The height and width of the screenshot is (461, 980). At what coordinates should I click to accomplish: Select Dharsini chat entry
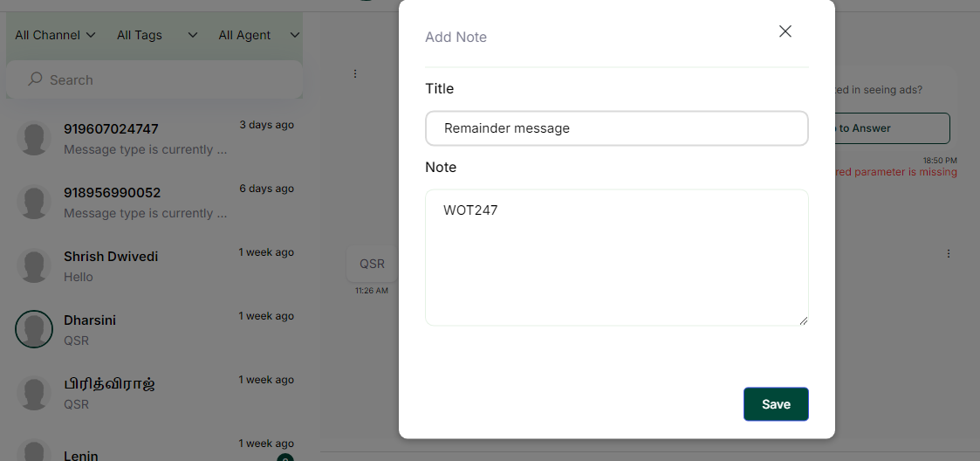157,329
